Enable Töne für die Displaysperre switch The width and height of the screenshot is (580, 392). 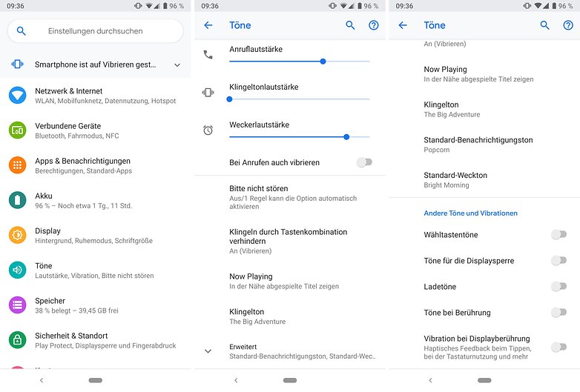coord(559,261)
